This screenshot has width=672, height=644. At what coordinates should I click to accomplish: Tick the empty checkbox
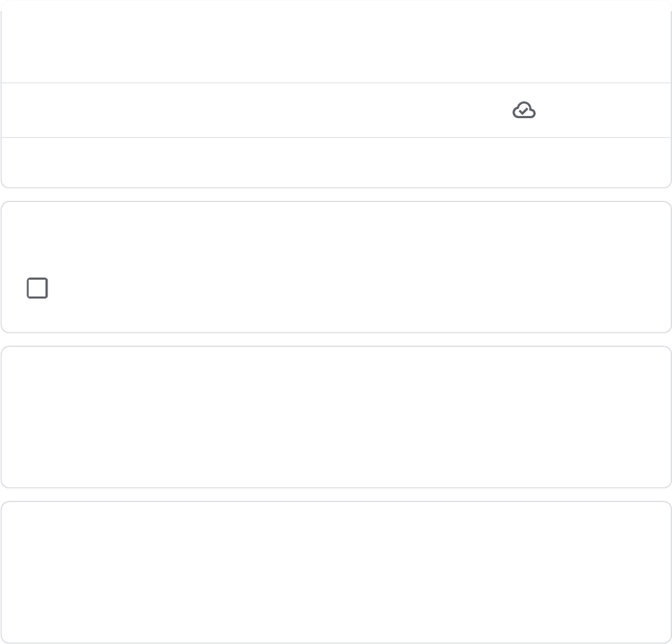pos(37,288)
